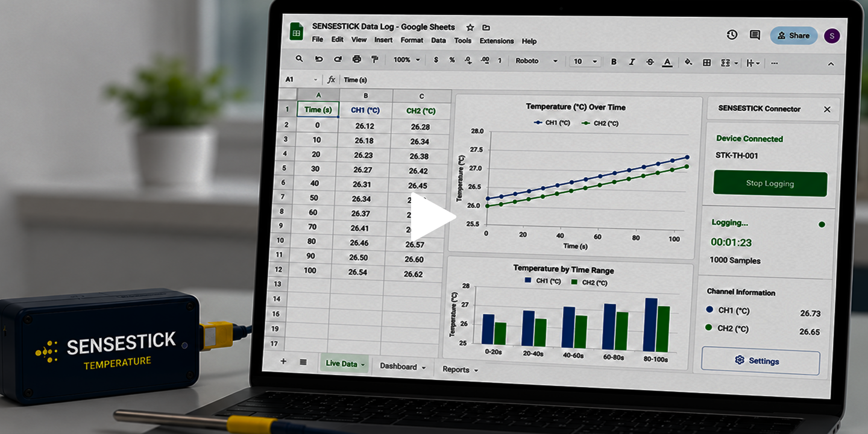The width and height of the screenshot is (868, 434).
Task: Open the font size 10 dropdown
Action: coord(585,61)
